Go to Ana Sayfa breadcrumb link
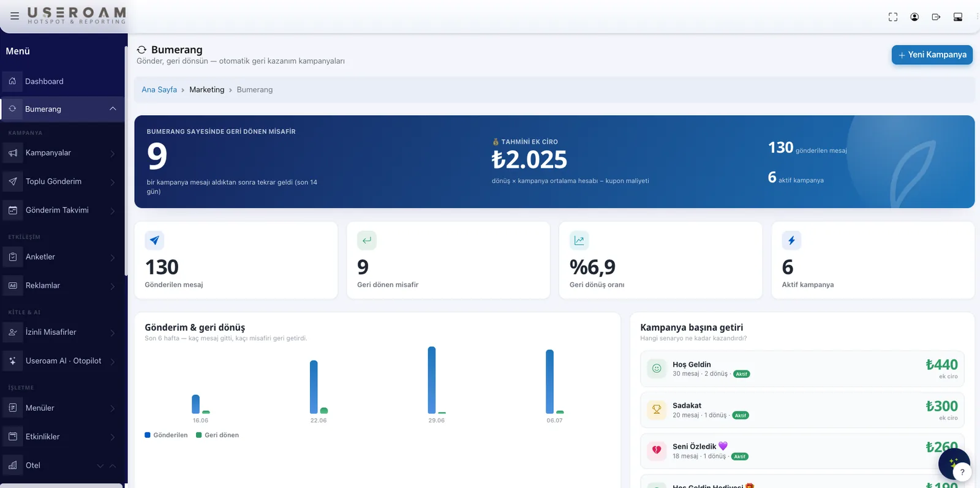This screenshot has width=980, height=488. click(x=159, y=90)
